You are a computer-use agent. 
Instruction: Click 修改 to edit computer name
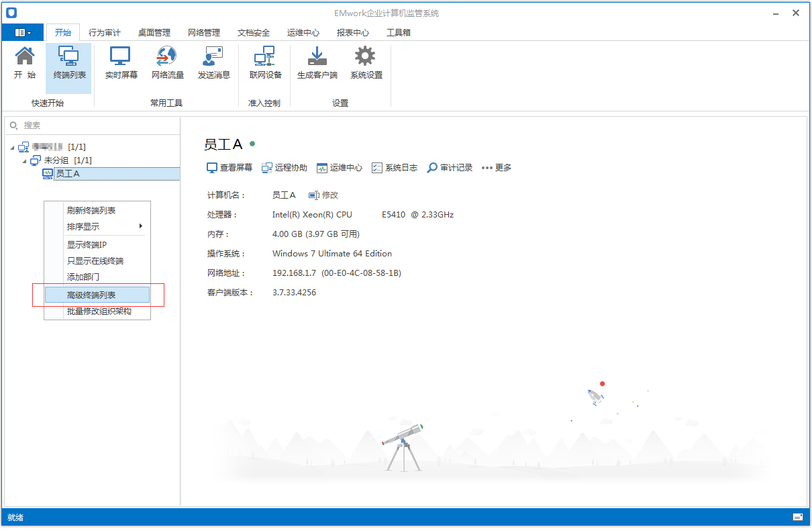pyautogui.click(x=323, y=195)
